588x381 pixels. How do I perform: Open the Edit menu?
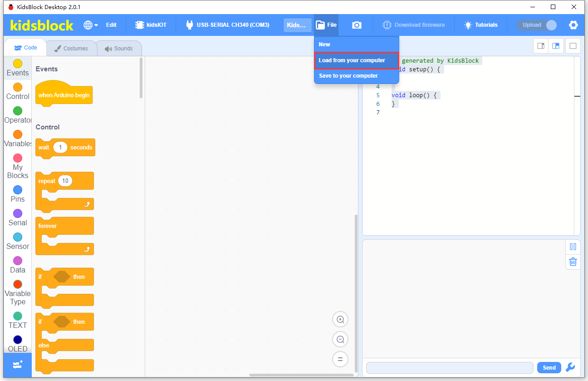click(x=111, y=25)
